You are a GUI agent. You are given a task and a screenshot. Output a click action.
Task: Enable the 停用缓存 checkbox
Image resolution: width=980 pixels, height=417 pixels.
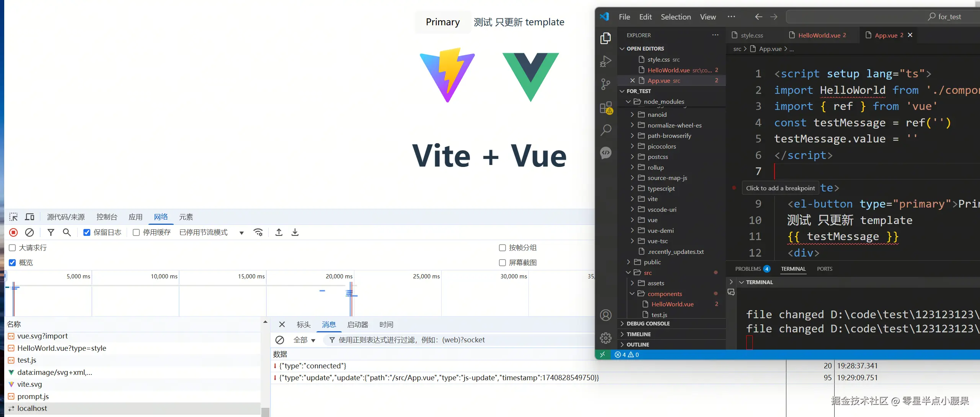[136, 232]
